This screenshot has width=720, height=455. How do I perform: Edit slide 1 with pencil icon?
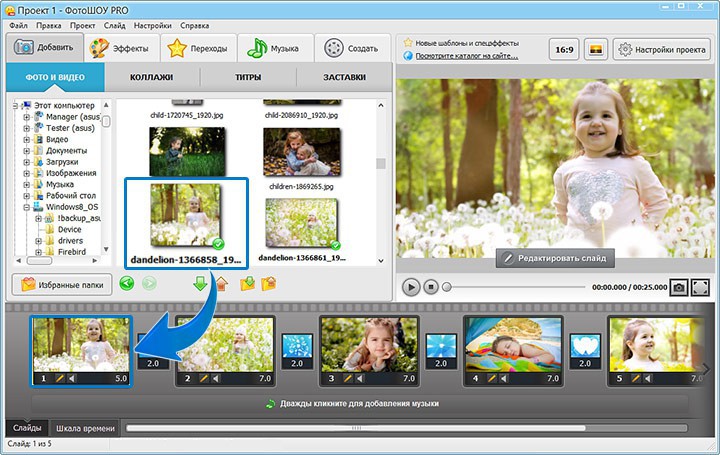(x=60, y=379)
